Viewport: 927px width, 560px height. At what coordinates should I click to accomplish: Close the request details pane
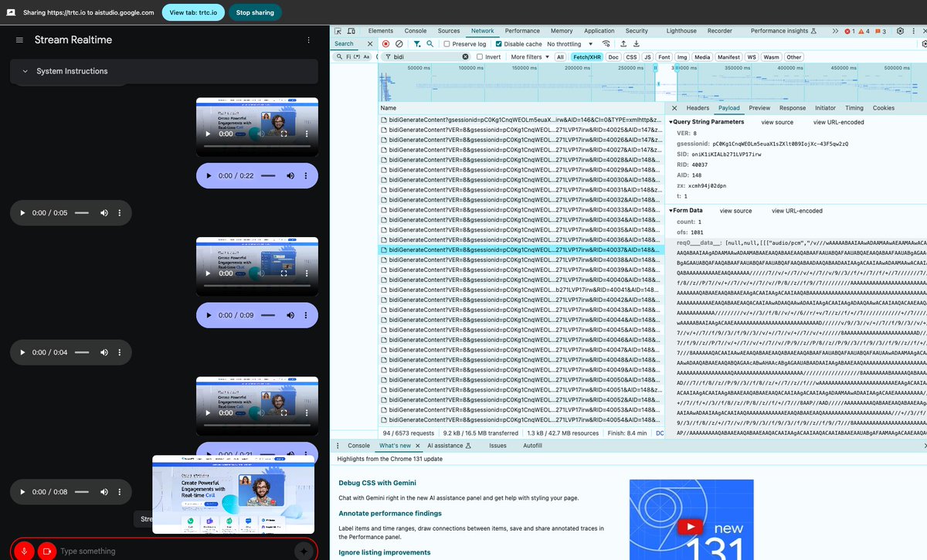[674, 108]
